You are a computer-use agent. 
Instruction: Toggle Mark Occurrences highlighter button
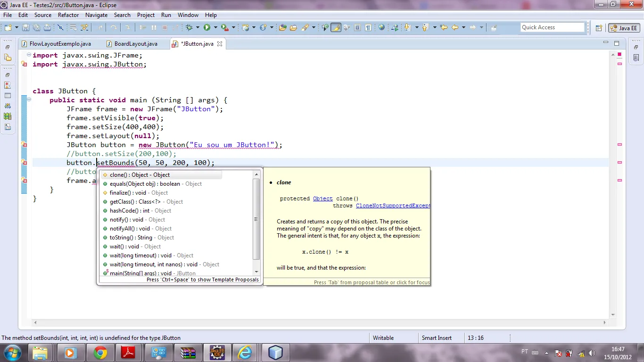coord(336,28)
